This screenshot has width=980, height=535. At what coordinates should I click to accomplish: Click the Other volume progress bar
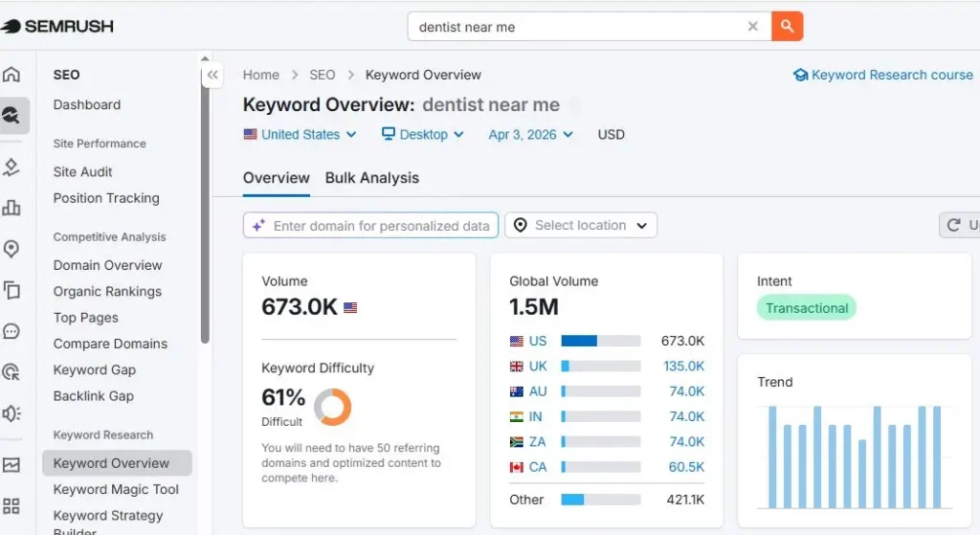pyautogui.click(x=601, y=500)
